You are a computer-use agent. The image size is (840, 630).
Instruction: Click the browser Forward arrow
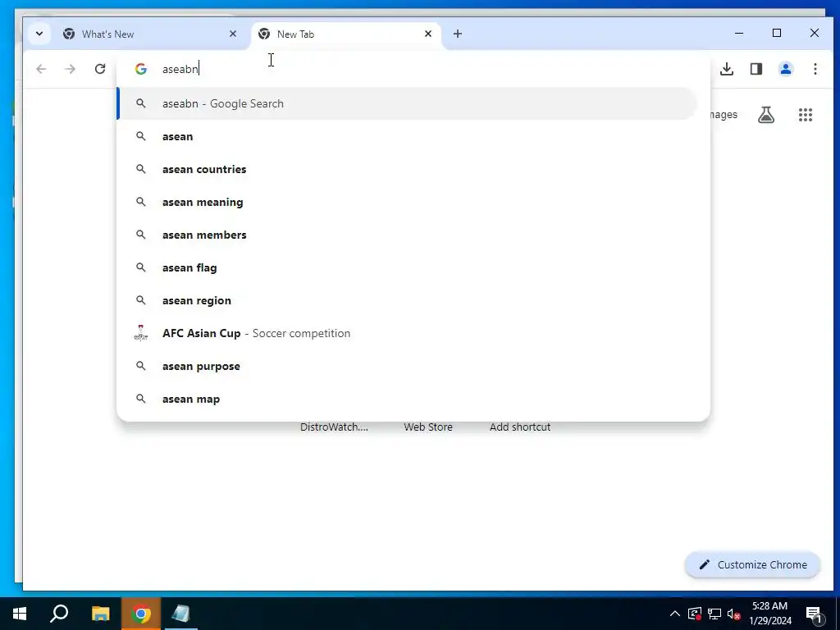tap(71, 69)
